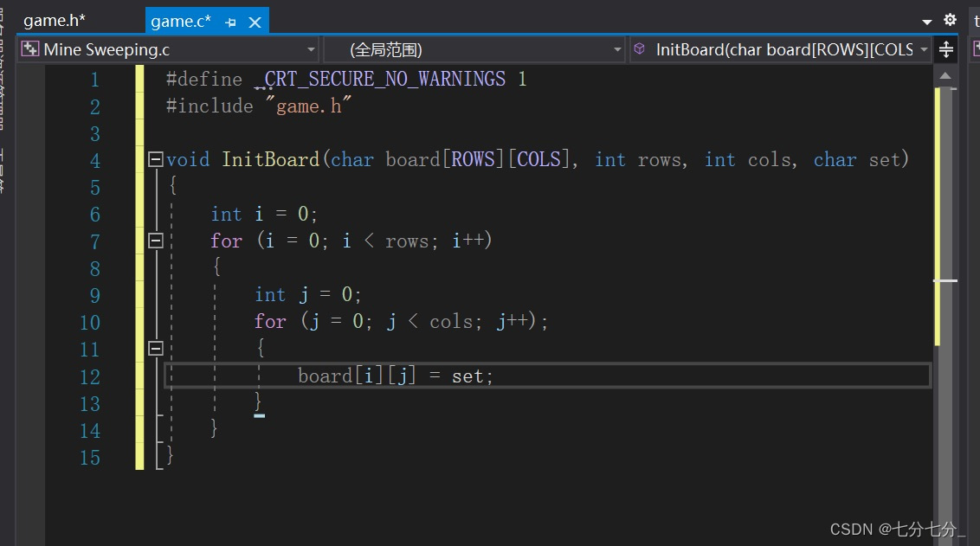Open tab window settings gear

click(950, 19)
